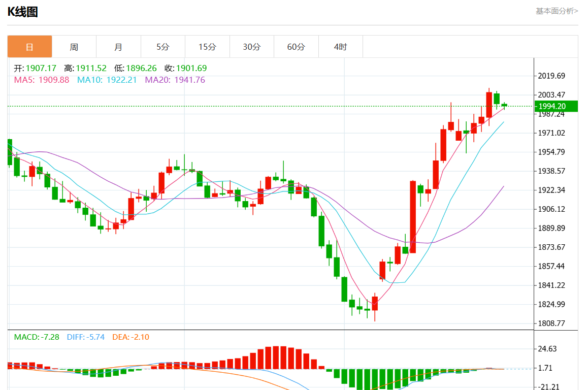Click the 1873.67 price axis label
Screen dimensions: 588x390
(x=551, y=247)
